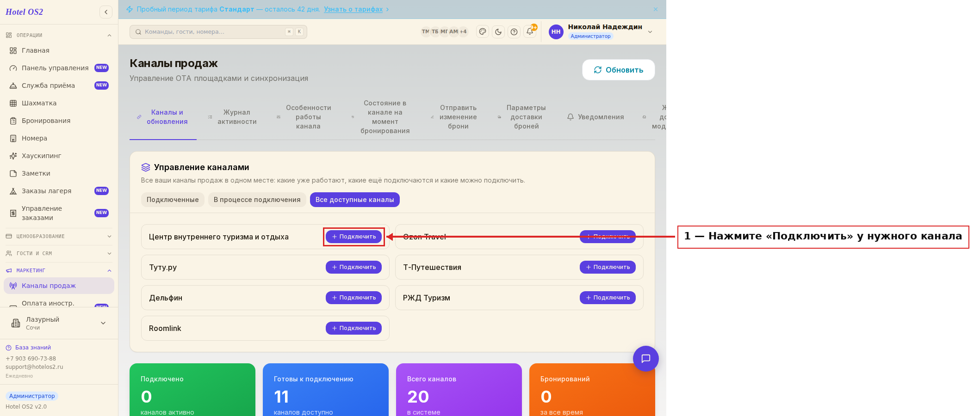Connect the Туту.ру channel
Viewport: 980px width, 416px height.
[x=354, y=267]
